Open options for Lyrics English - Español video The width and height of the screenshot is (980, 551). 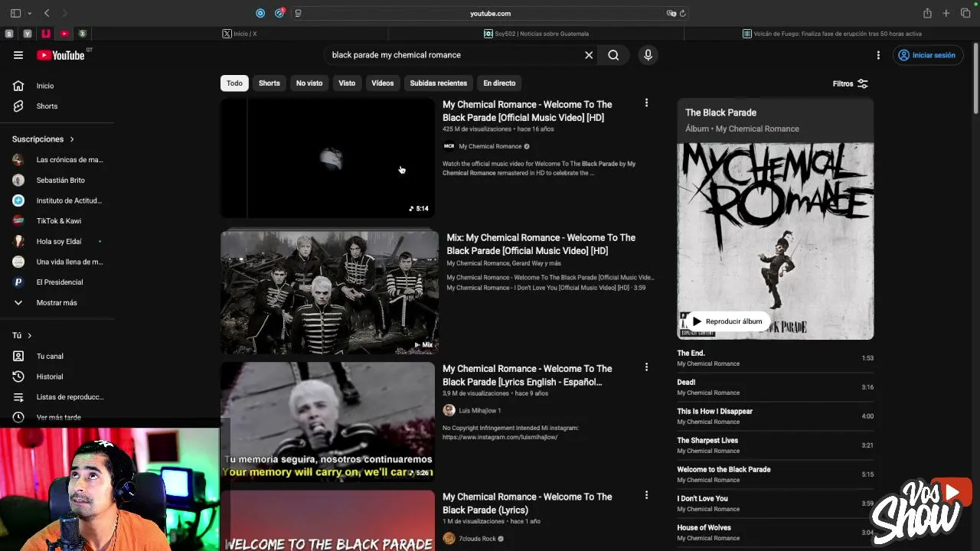tap(646, 367)
